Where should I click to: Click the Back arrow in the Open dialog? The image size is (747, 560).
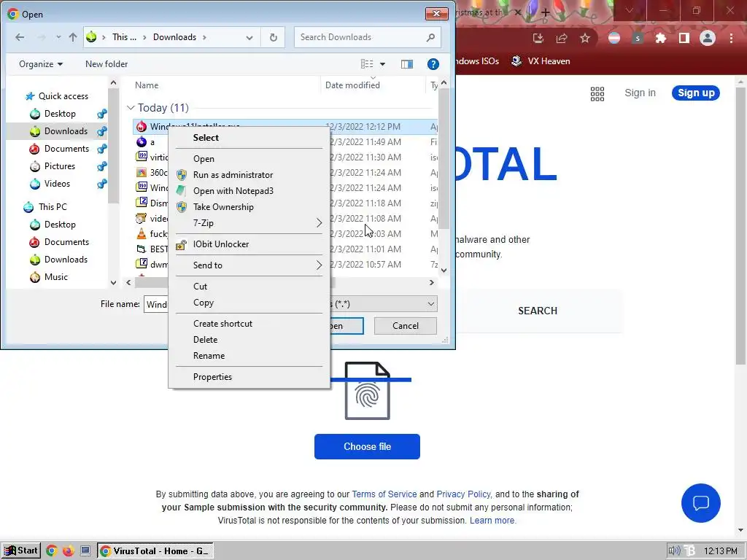(20, 37)
